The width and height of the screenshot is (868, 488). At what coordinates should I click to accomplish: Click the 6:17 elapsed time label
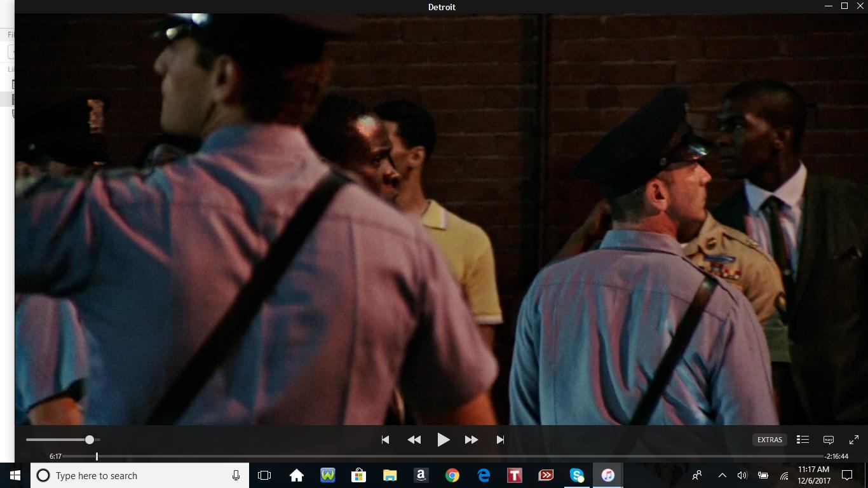click(55, 456)
